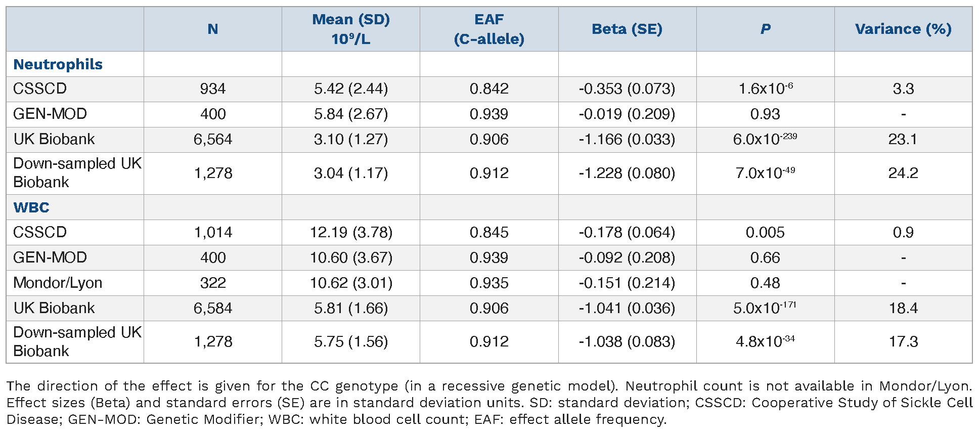Image resolution: width=980 pixels, height=434 pixels.
Task: Click the 4.8x10-34 P value cell
Action: click(x=765, y=342)
